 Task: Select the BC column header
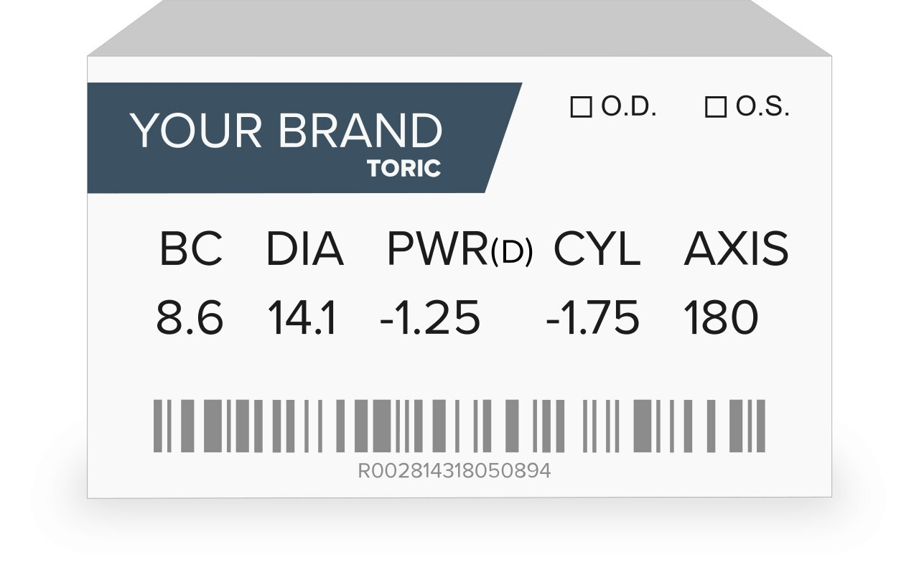pyautogui.click(x=191, y=249)
